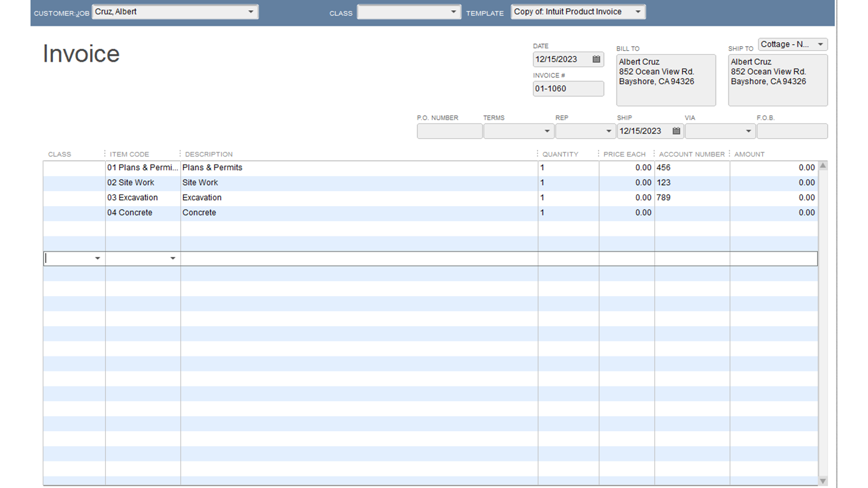The image size is (868, 488).
Task: Click the TEMPLATE dropdown arrow
Action: pyautogui.click(x=636, y=11)
